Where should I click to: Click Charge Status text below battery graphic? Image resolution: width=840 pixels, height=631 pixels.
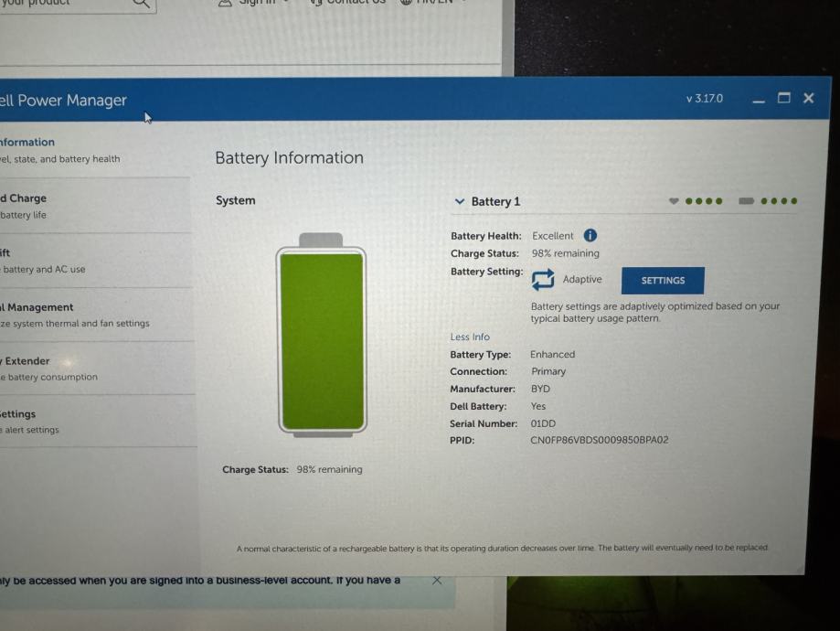pos(292,470)
